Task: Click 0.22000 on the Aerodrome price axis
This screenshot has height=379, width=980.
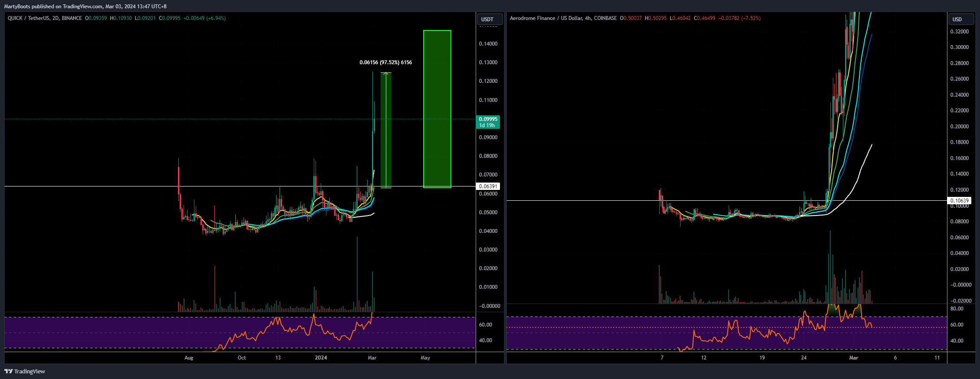Action: tap(960, 111)
